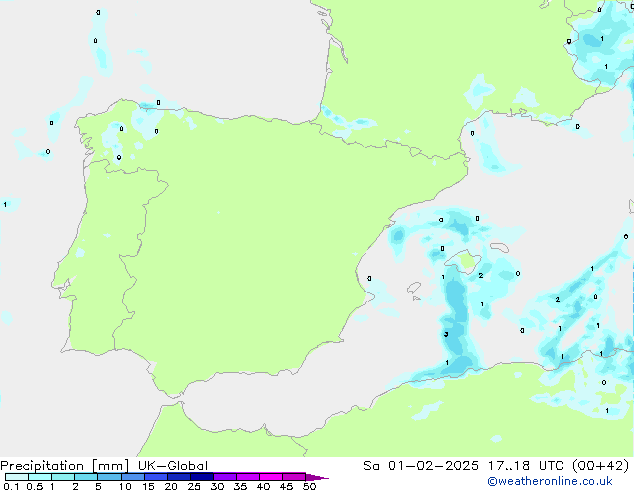The width and height of the screenshot is (634, 490).
Task: Click the '40' legend scale label
Action: pos(263,486)
